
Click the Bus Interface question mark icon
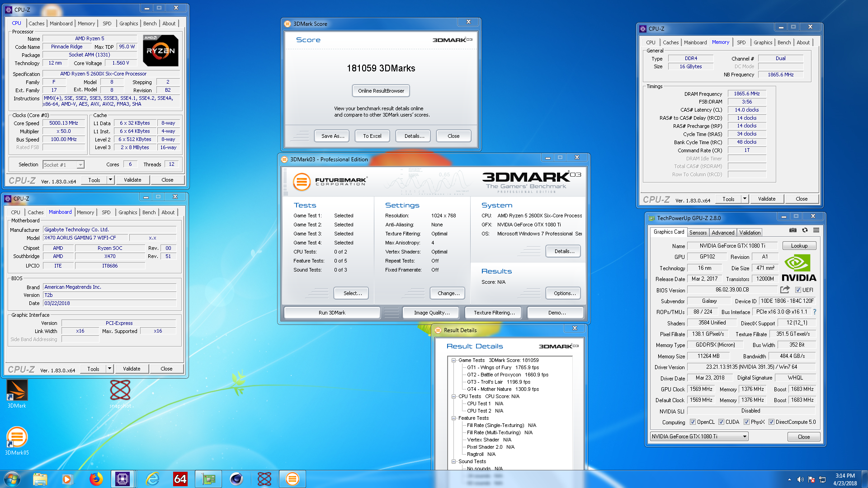(x=815, y=312)
